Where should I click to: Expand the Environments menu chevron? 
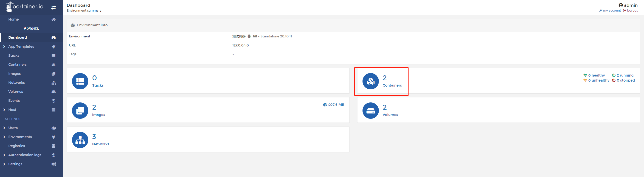tap(4, 137)
